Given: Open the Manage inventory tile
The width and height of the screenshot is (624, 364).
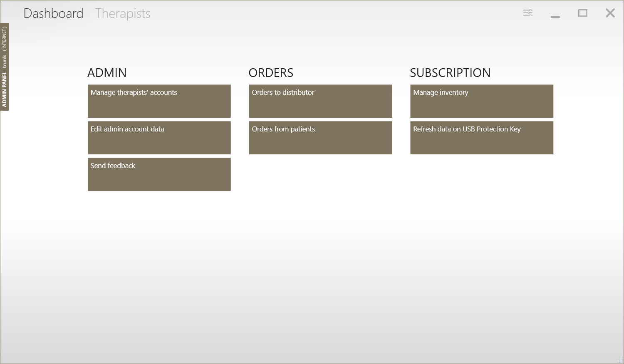Looking at the screenshot, I should [482, 101].
